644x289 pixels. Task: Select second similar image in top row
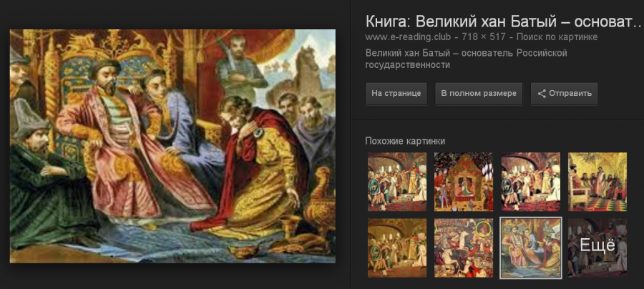[x=464, y=182]
